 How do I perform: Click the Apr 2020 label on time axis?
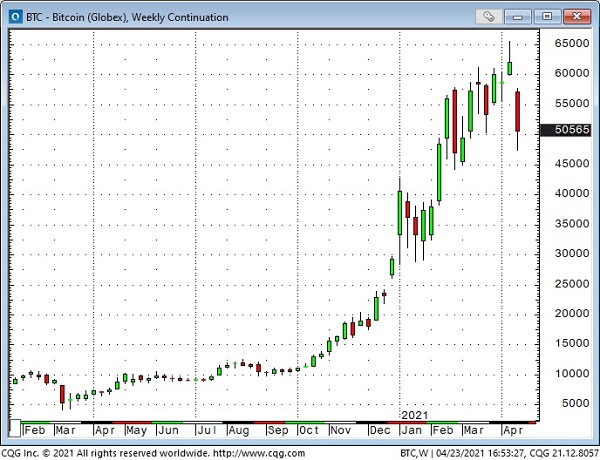(104, 431)
